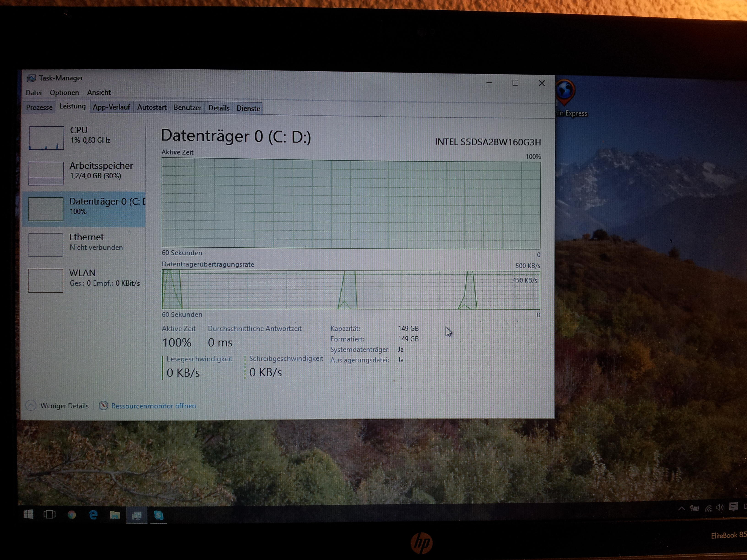The height and width of the screenshot is (560, 747).
Task: Open Microsoft Edge from taskbar
Action: click(93, 515)
